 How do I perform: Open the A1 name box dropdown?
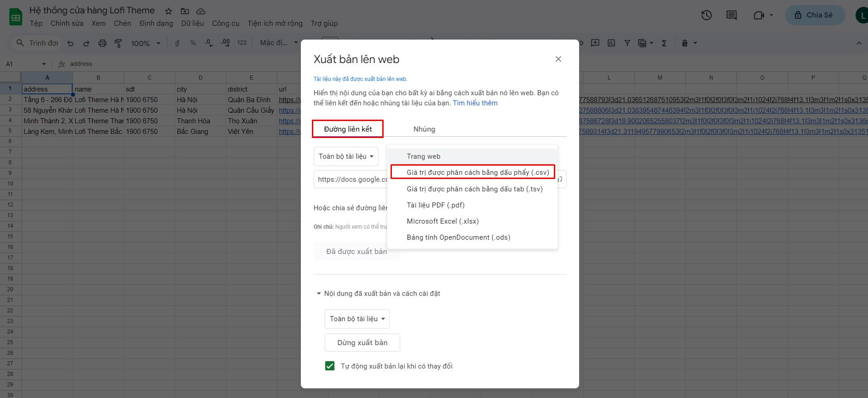pos(44,64)
